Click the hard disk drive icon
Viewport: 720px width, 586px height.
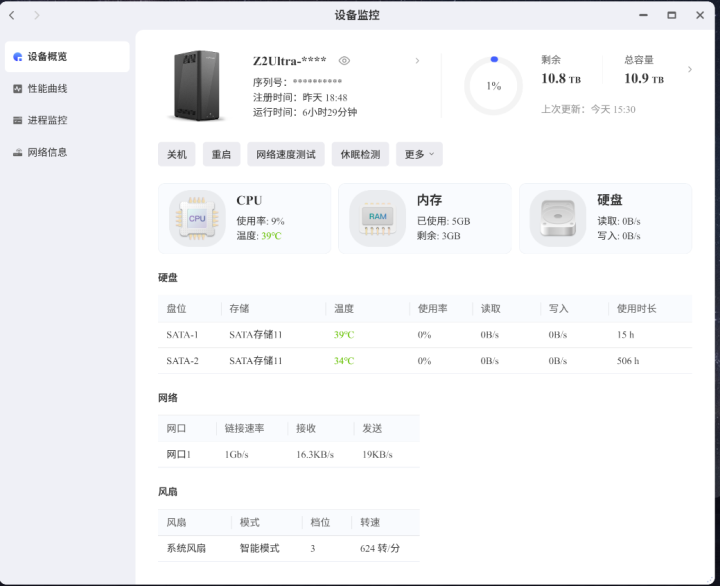tap(557, 217)
